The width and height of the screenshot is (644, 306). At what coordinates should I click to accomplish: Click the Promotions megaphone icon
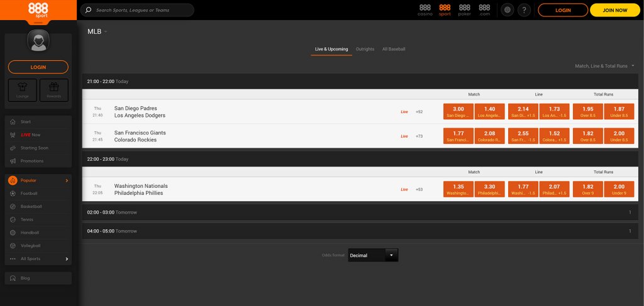(x=13, y=161)
